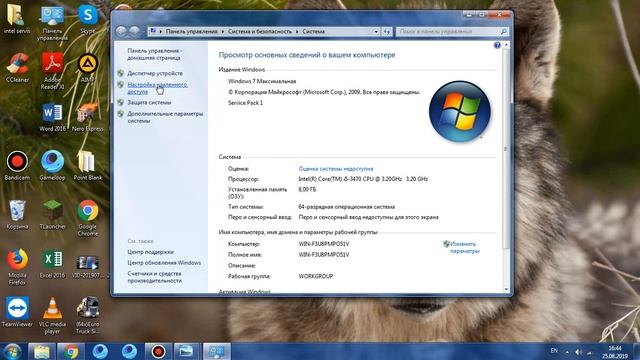640x360 pixels.
Task: Open the Control Panel desktop shortcut
Action: coord(52,23)
